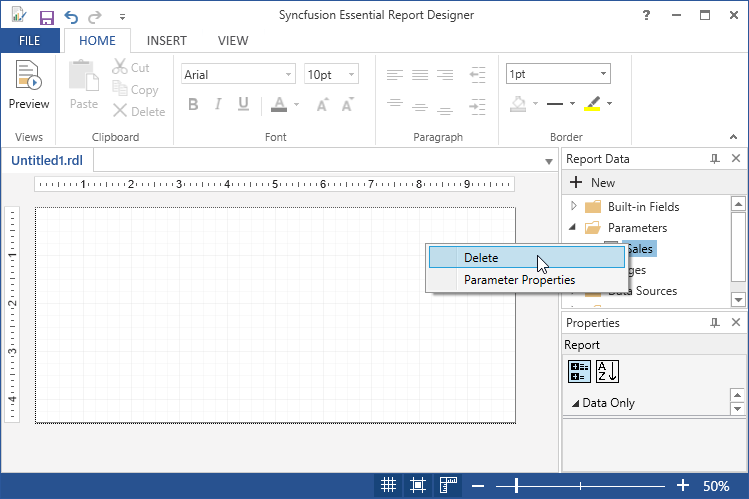
Task: Choose Parameter Properties in context menu
Action: [x=519, y=280]
